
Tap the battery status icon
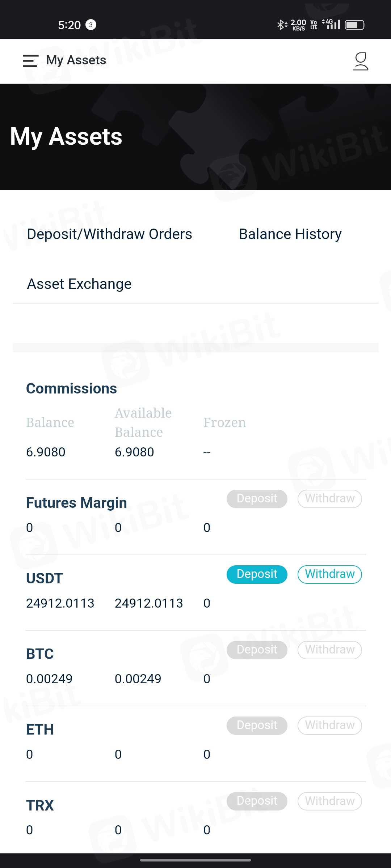(x=355, y=25)
